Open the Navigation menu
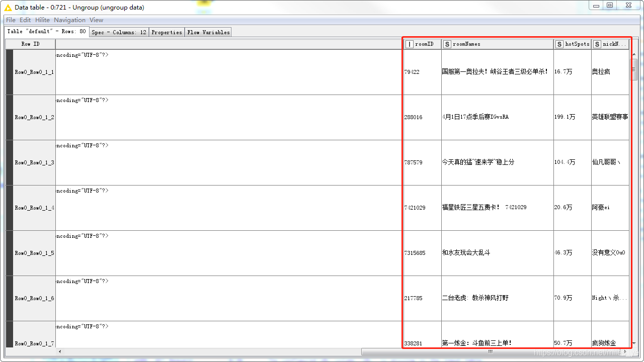 pyautogui.click(x=69, y=20)
